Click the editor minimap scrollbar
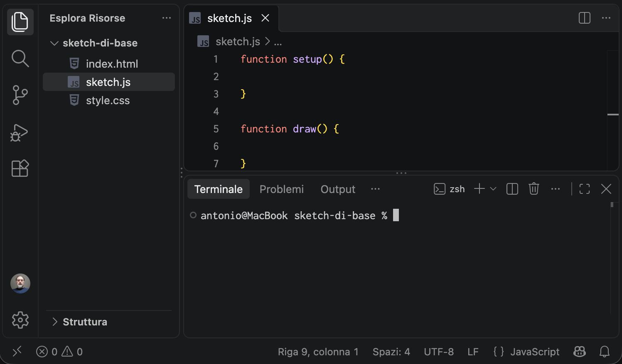Viewport: 622px width, 364px height. point(613,110)
